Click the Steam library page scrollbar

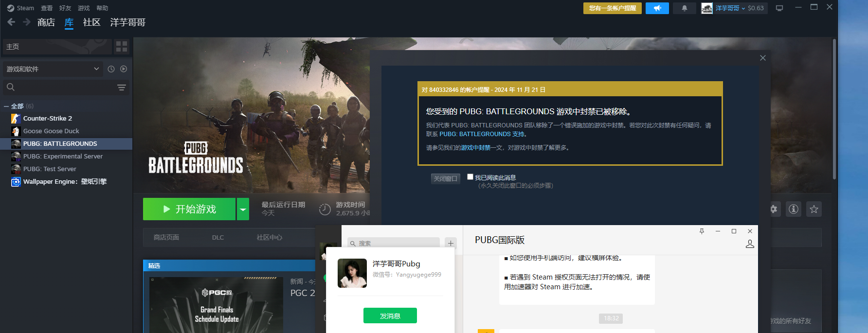pos(834,109)
